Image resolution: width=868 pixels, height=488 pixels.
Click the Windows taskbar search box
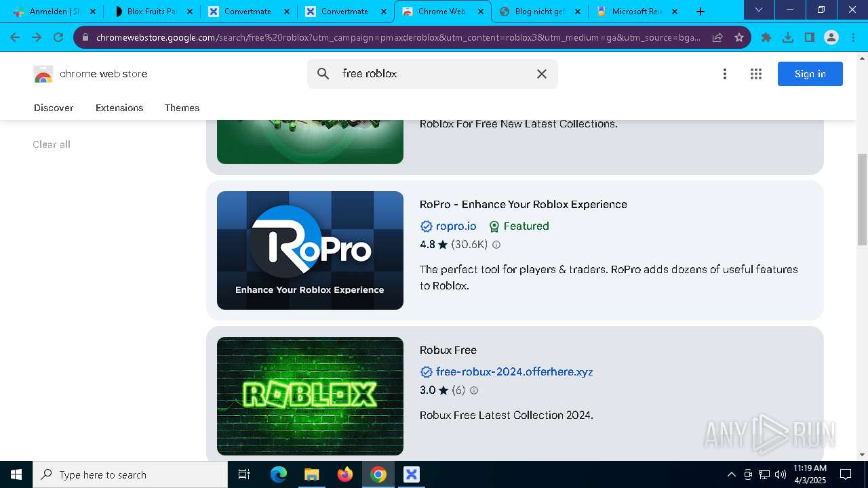(x=130, y=474)
